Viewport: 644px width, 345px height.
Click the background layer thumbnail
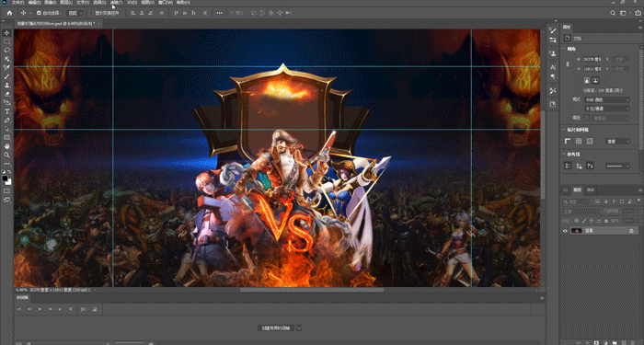point(576,231)
